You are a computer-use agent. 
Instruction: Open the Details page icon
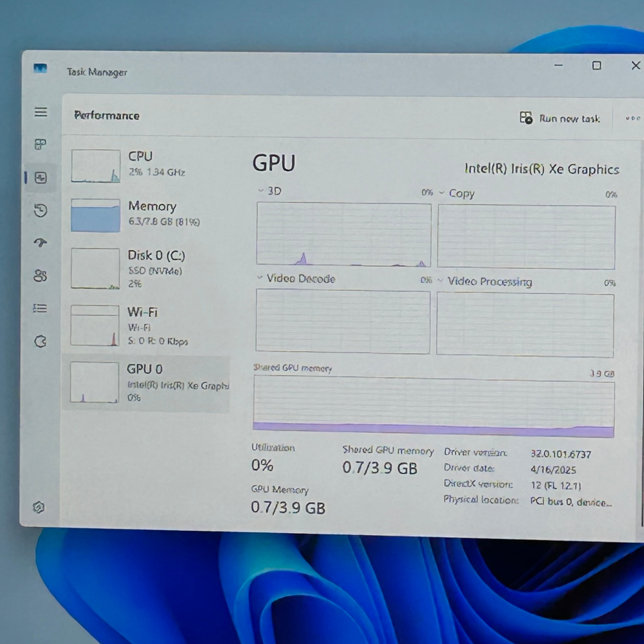tap(40, 308)
